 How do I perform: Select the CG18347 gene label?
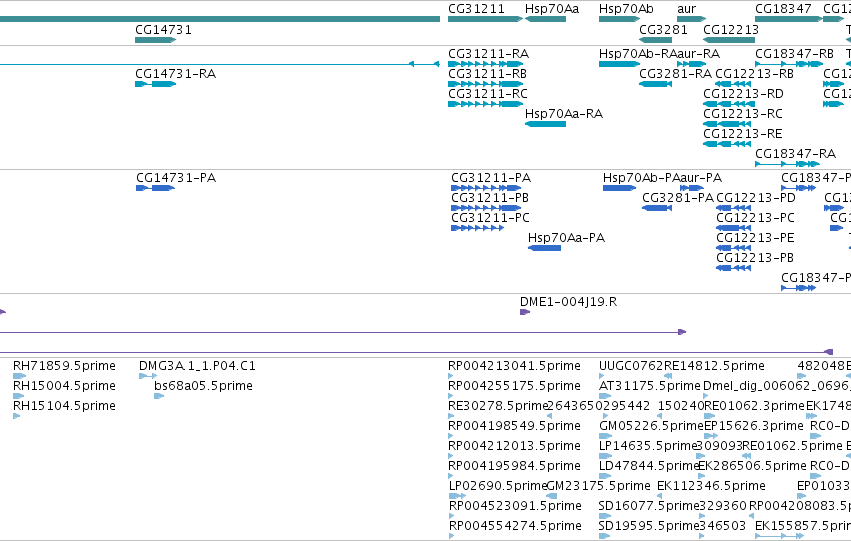click(x=783, y=9)
